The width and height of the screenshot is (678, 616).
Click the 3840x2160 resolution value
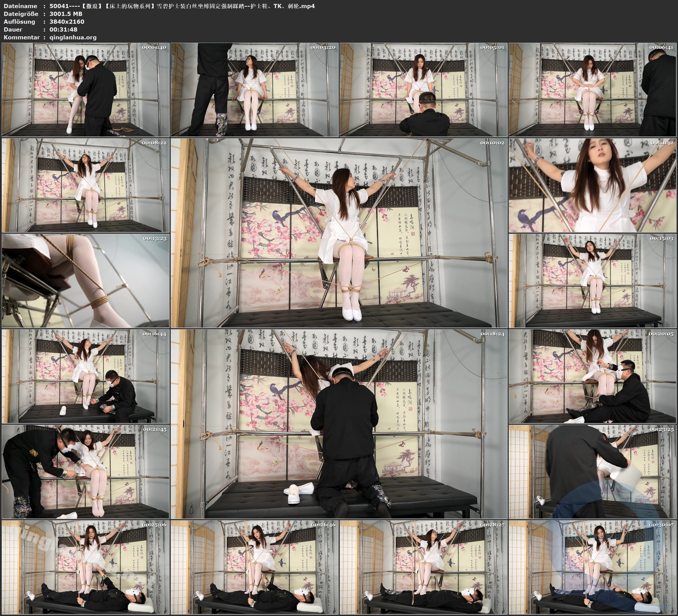point(66,22)
